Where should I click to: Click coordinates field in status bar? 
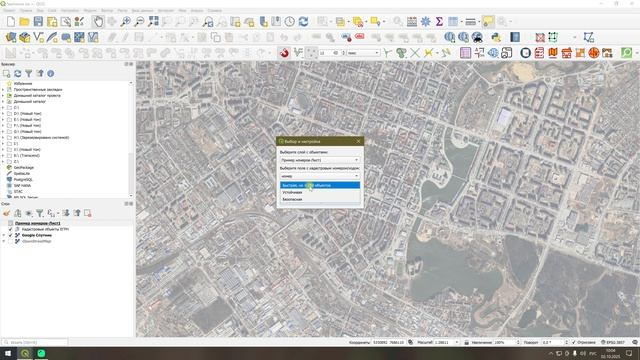(388, 342)
